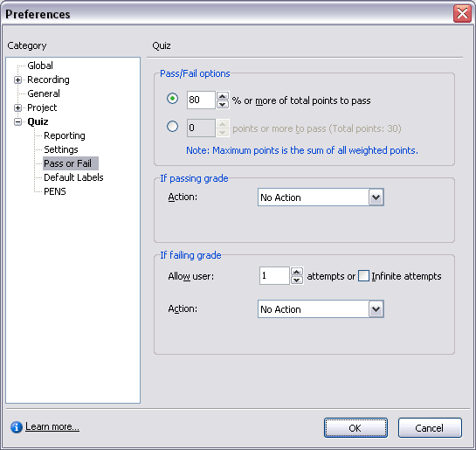Select the percentage-to-pass radio button
This screenshot has width=476, height=450.
172,99
